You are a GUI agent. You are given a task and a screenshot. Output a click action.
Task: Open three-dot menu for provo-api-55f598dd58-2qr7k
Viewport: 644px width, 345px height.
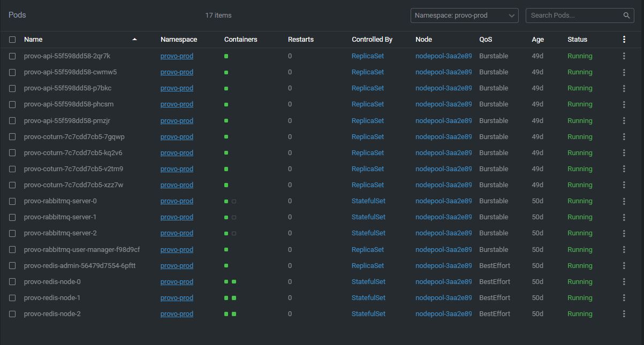pyautogui.click(x=624, y=56)
